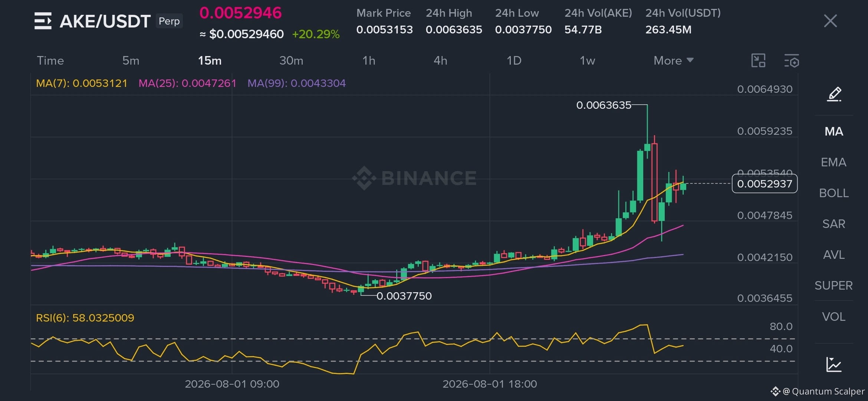The height and width of the screenshot is (401, 868).
Task: Switch to the 5m interval
Action: pos(131,61)
